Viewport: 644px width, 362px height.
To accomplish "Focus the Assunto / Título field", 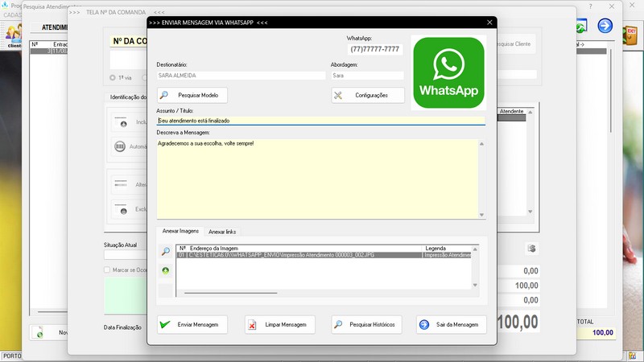I will (x=320, y=121).
